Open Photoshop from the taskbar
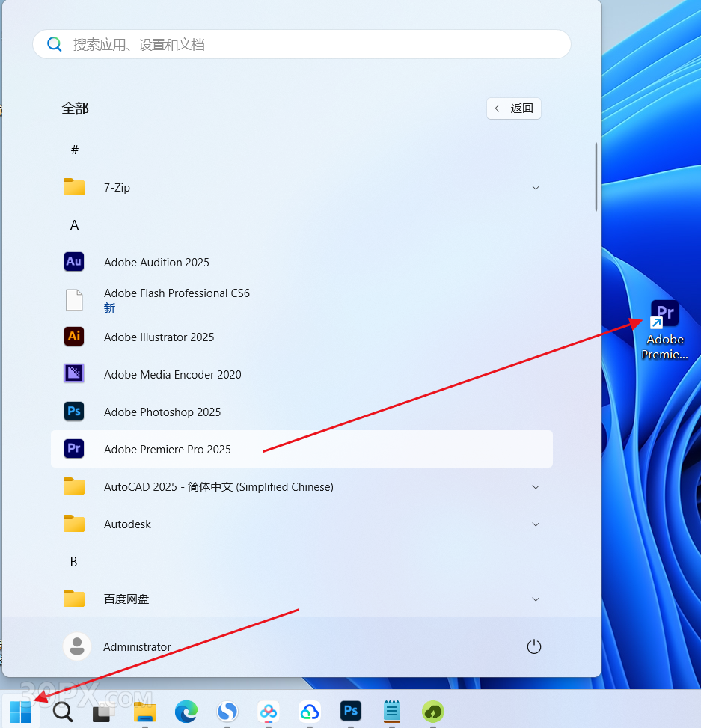Screen dimensions: 701x728 tap(350, 711)
